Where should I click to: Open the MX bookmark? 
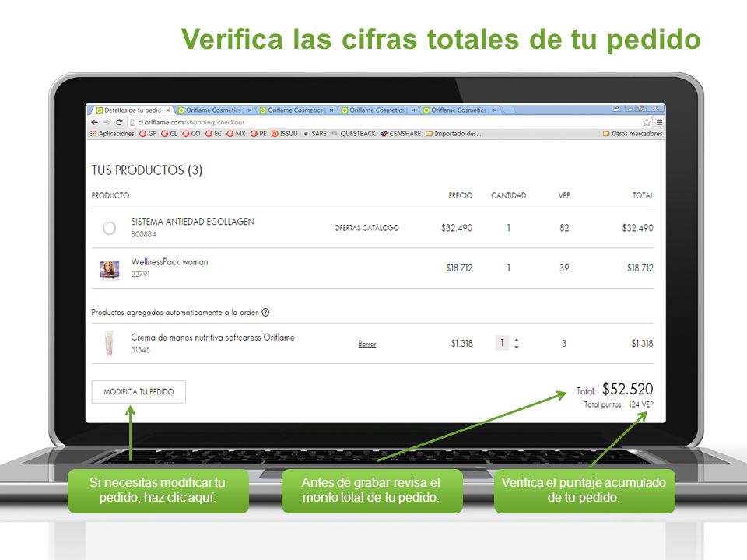(237, 134)
